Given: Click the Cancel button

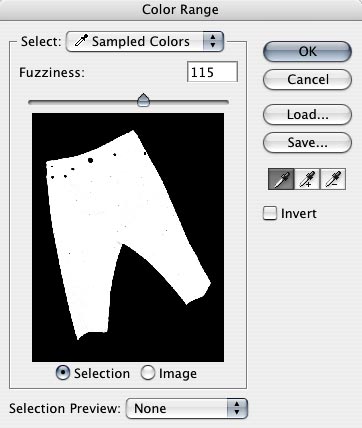Looking at the screenshot, I should point(307,79).
